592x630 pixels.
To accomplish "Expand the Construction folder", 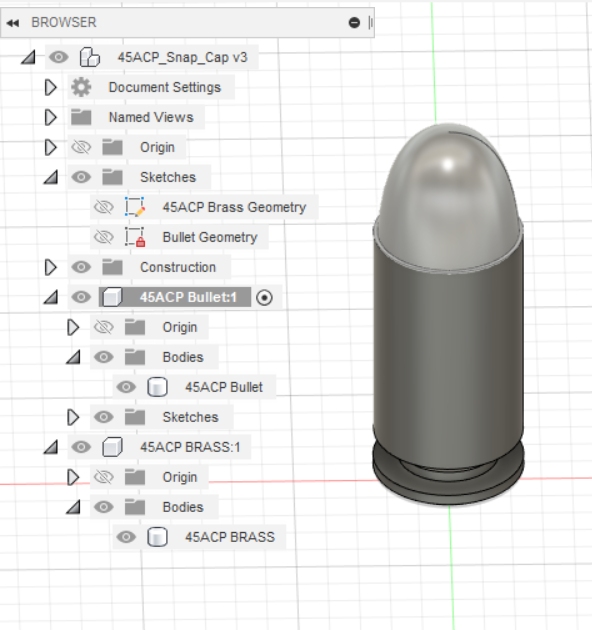I will click(50, 267).
